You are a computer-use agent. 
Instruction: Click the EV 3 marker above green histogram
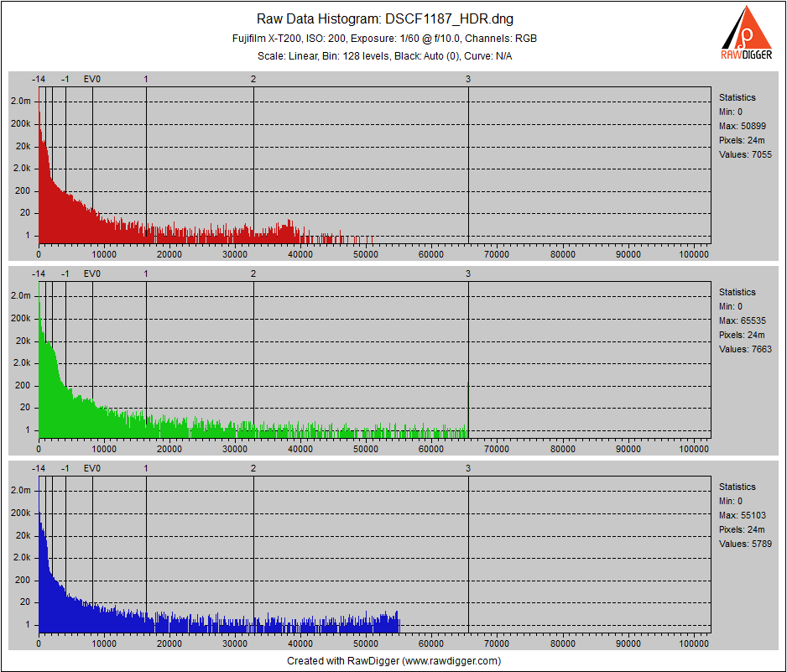coord(468,273)
